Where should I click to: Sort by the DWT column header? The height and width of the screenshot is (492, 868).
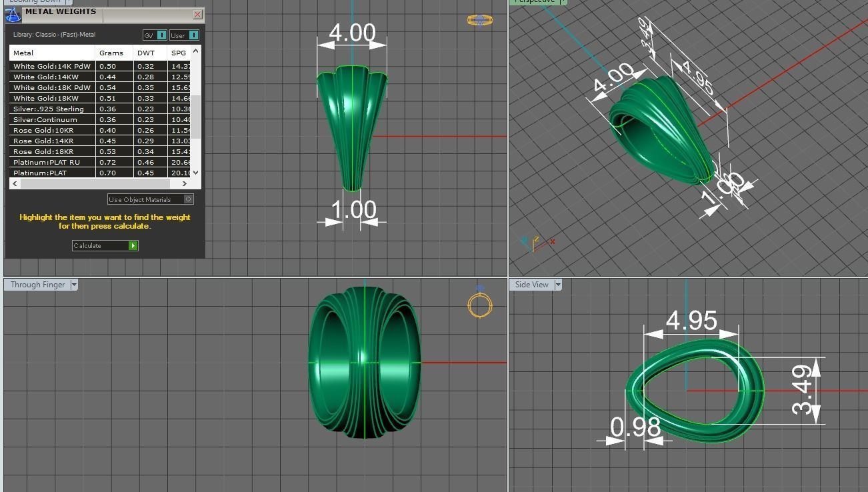150,53
